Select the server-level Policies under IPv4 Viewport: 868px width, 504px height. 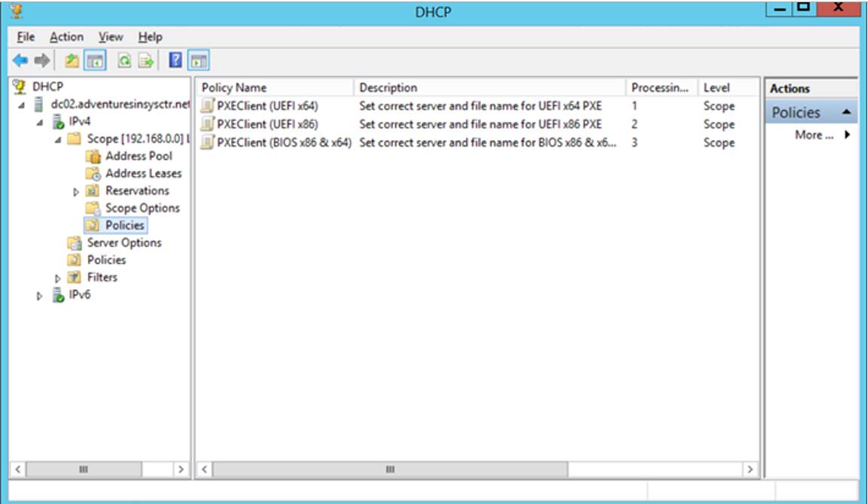(106, 260)
